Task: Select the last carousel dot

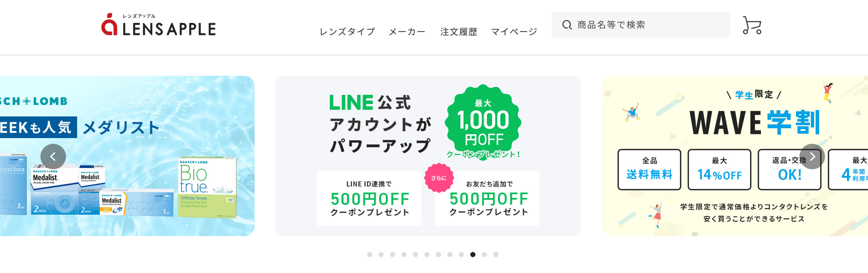Action: [496, 254]
